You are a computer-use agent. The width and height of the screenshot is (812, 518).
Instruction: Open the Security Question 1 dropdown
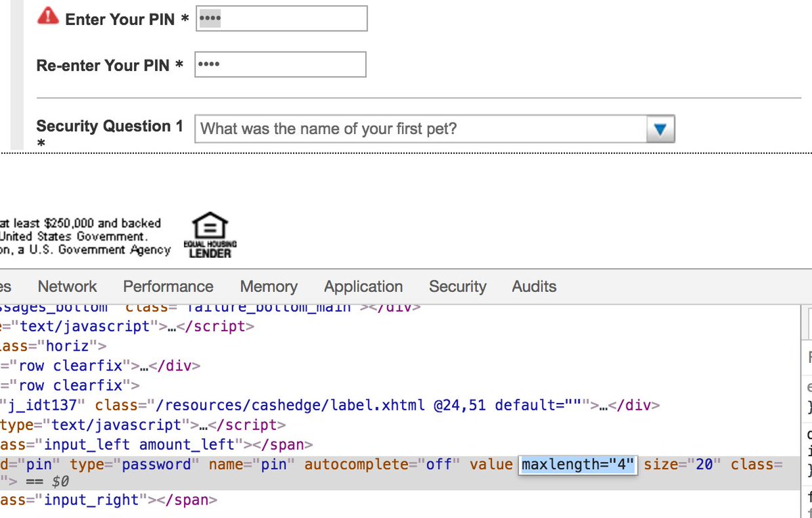435,129
